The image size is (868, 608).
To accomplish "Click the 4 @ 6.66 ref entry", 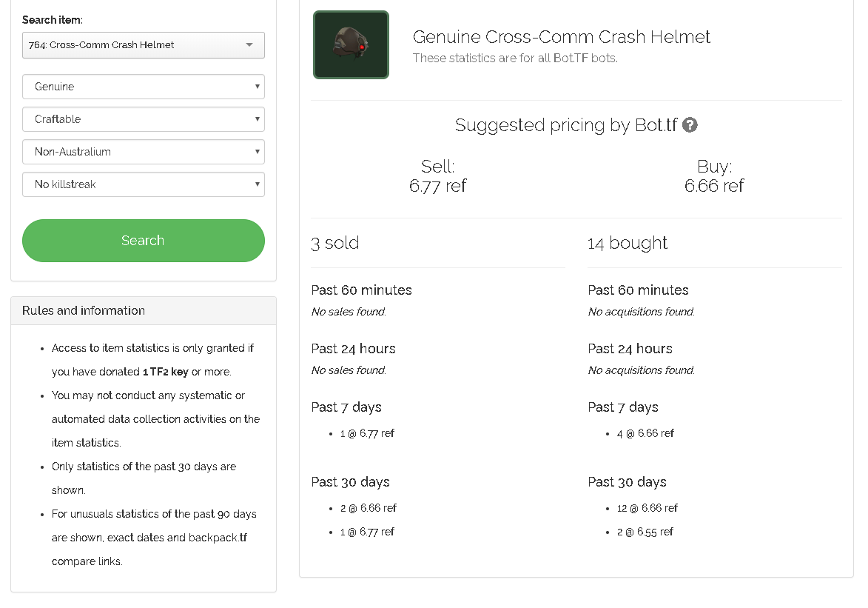I will [x=645, y=433].
